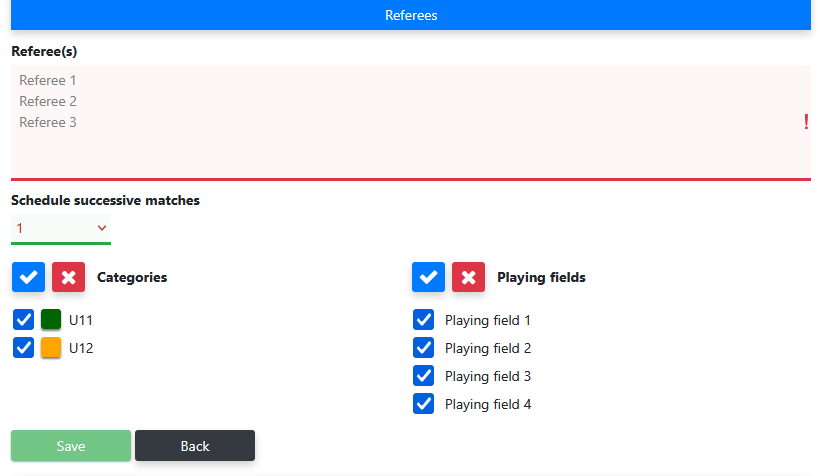Deselect all playing fields with the red X button
The width and height of the screenshot is (822, 476).
click(468, 277)
